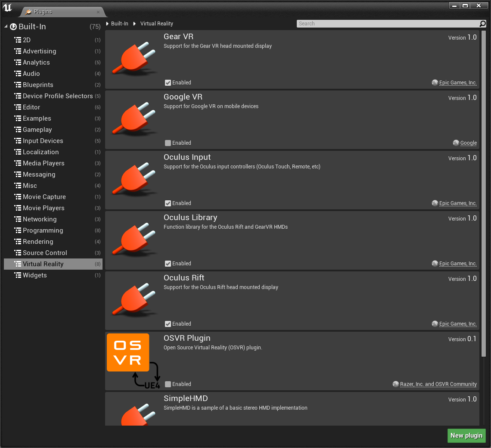Screen dimensions: 491x448
Task: Select the Messaging category
Action: click(x=53, y=174)
